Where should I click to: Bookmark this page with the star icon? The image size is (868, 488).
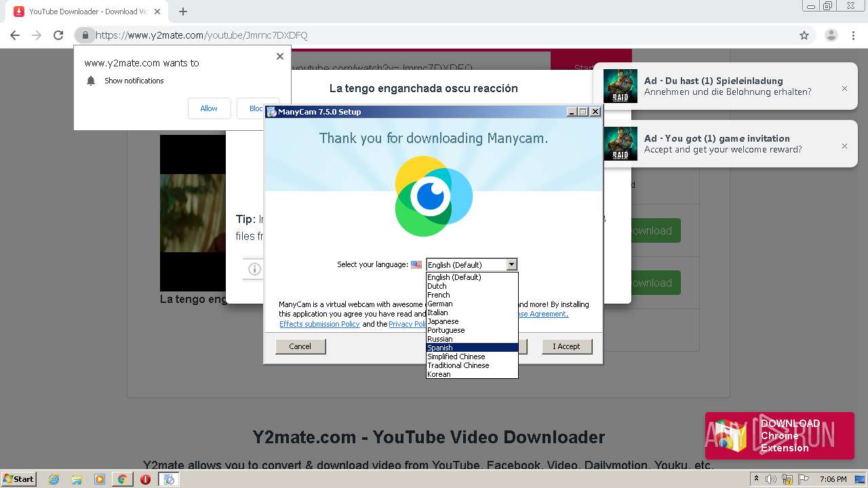(x=804, y=35)
